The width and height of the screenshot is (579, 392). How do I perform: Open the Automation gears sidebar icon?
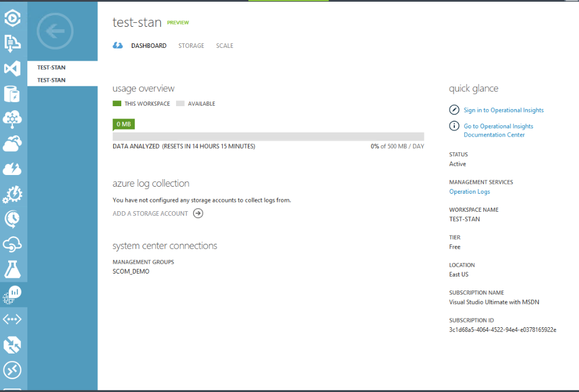click(12, 194)
